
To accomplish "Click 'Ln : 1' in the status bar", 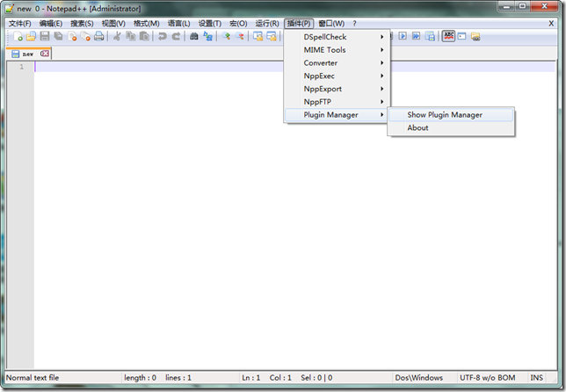I will [x=250, y=378].
